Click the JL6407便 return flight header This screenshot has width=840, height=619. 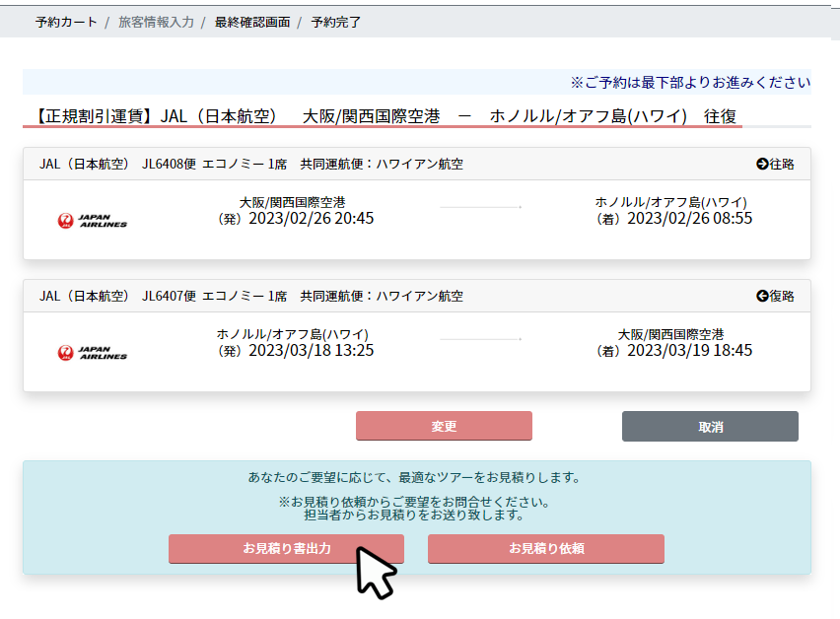[250, 296]
